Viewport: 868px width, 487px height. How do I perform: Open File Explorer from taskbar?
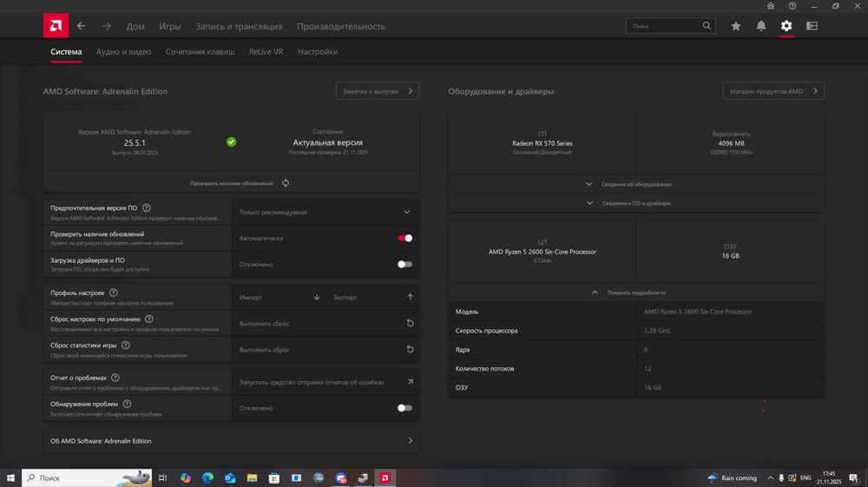point(252,477)
